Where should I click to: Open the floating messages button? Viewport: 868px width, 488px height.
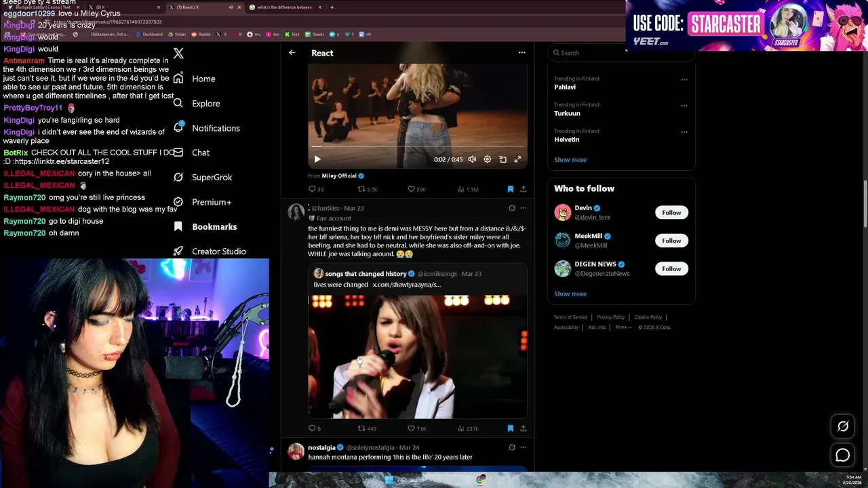[843, 455]
